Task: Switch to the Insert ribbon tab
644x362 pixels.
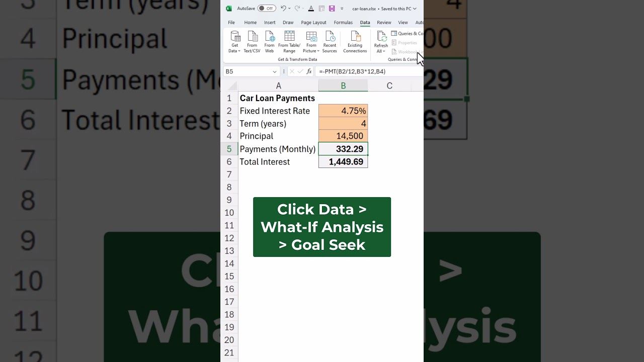Action: point(270,23)
